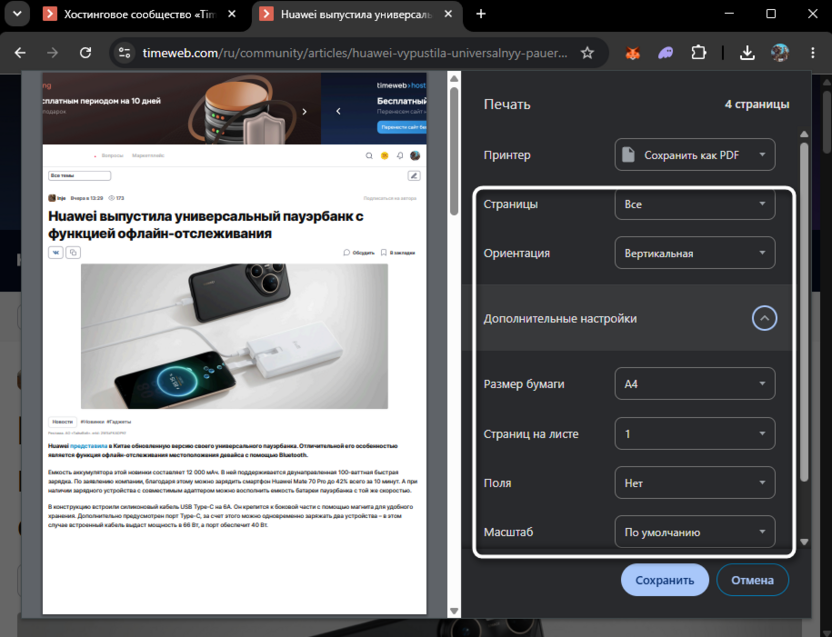Click the Huawei article headline text

[206, 225]
